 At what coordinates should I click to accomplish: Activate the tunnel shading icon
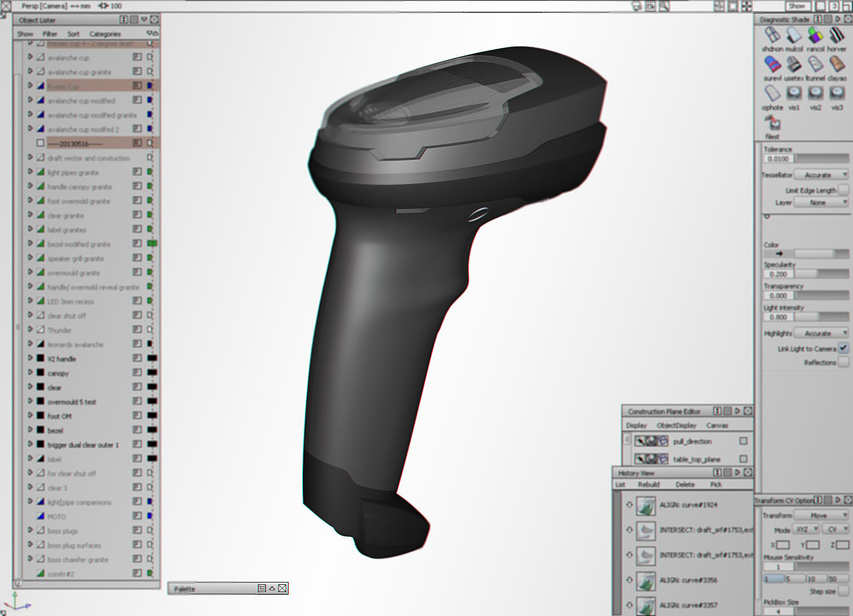click(815, 64)
